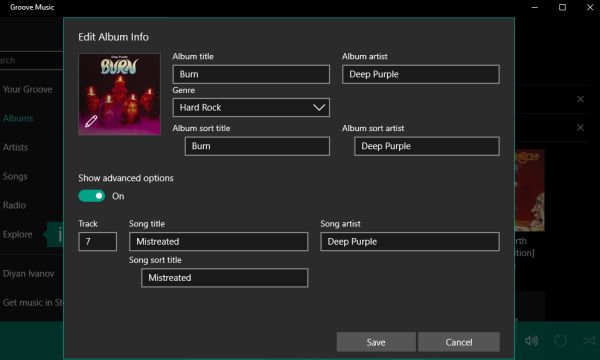Click the volume speaker icon
The image size is (600, 360).
point(532,340)
